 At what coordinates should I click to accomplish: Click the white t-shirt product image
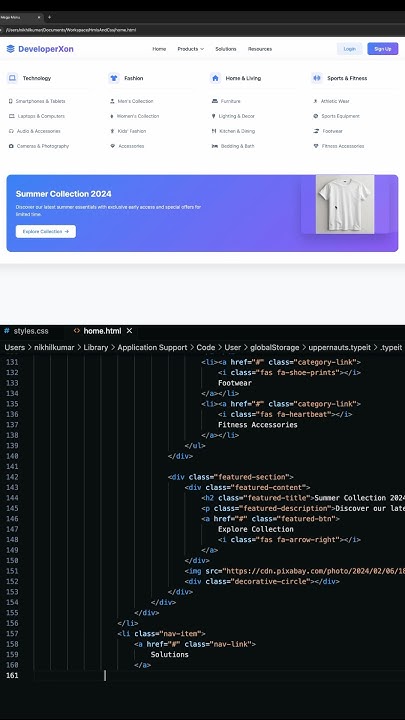[345, 204]
